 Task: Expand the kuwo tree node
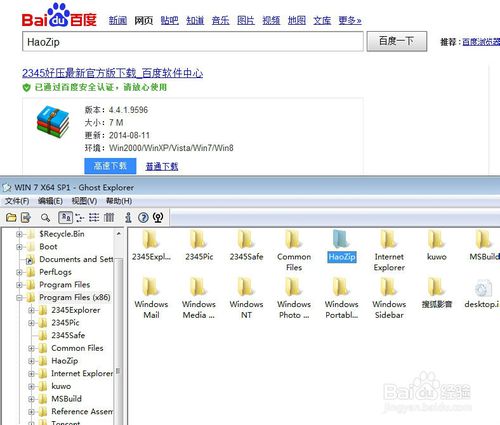pos(31,386)
